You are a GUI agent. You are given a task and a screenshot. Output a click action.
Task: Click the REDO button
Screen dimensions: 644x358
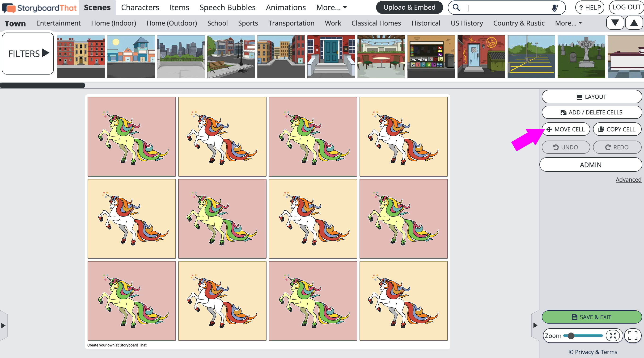point(617,147)
